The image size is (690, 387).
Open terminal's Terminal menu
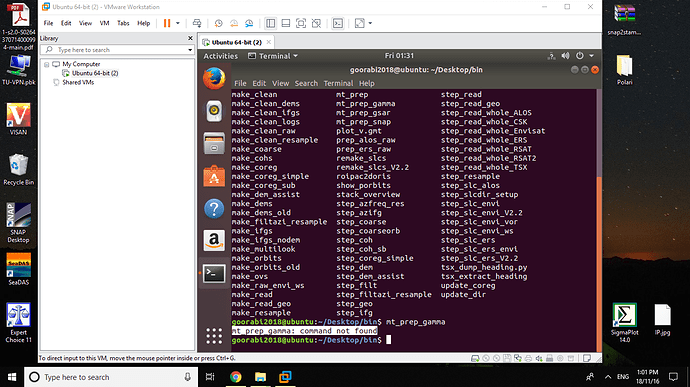[x=338, y=83]
